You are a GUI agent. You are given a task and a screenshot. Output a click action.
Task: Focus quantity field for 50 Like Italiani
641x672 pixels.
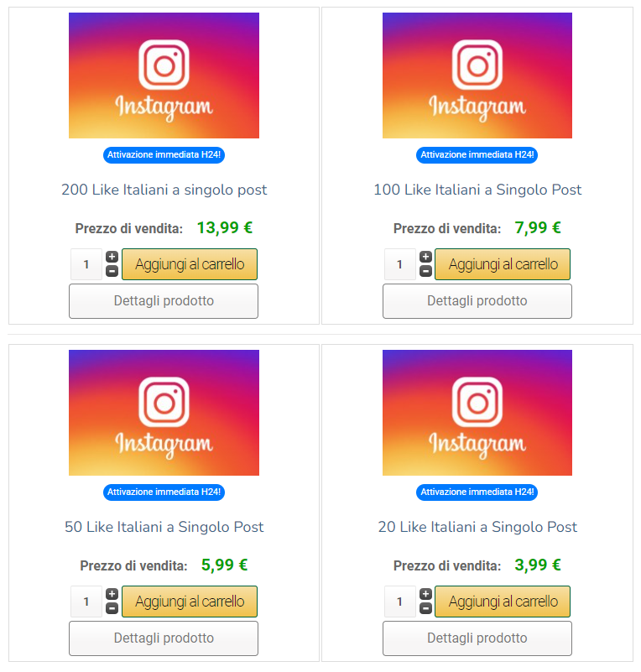86,602
